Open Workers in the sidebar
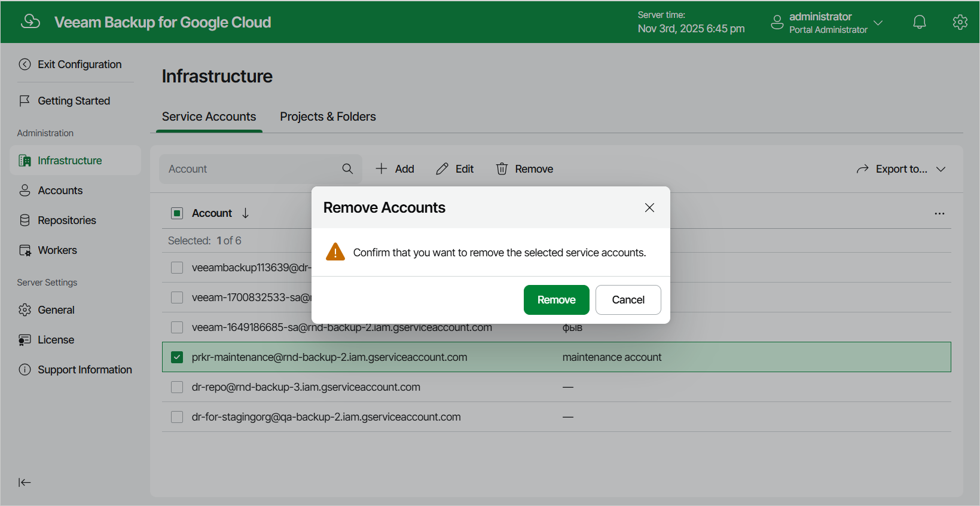The height and width of the screenshot is (506, 980). point(75,250)
